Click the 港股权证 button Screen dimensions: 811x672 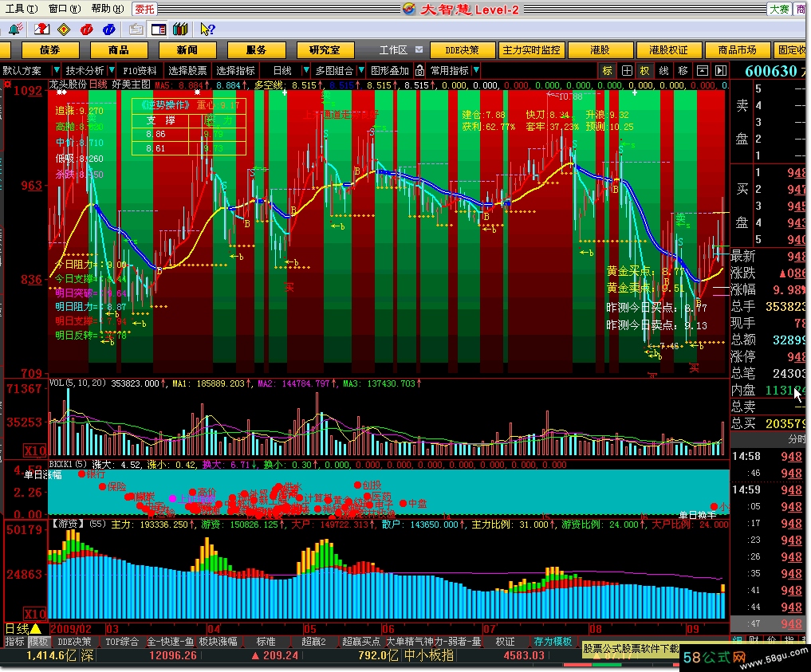[x=669, y=50]
